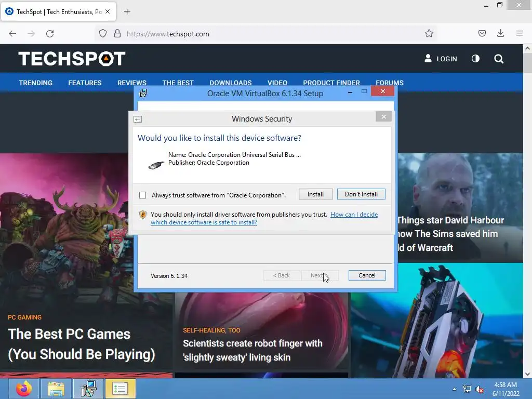Image resolution: width=532 pixels, height=399 pixels.
Task: Open the VIDEO nav section
Action: coord(277,83)
